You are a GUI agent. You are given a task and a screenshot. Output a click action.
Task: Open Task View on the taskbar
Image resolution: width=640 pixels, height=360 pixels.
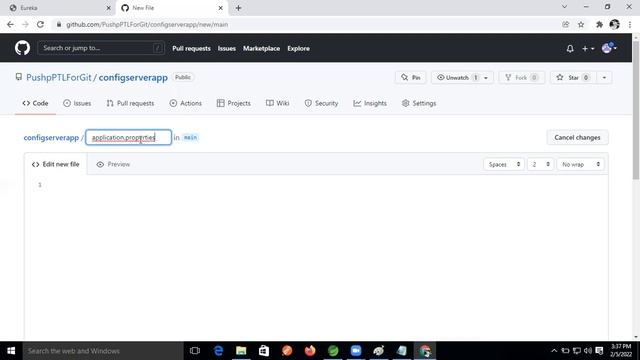click(x=195, y=351)
